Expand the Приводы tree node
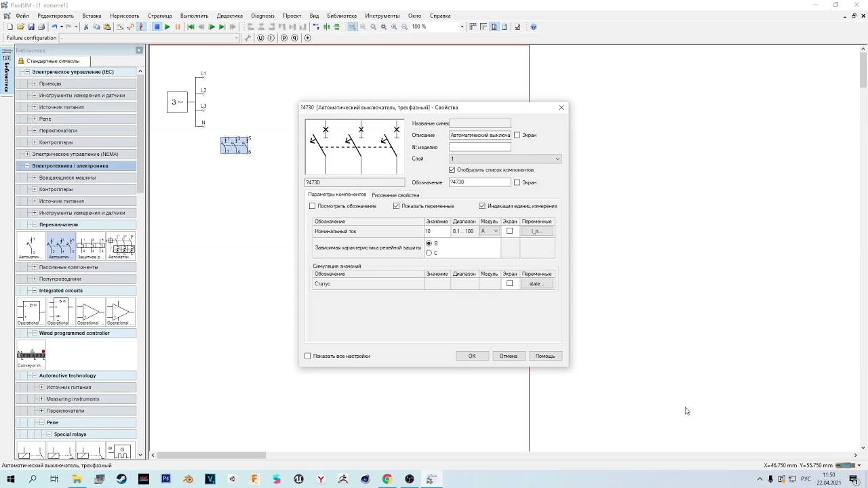The height and width of the screenshot is (488, 868). [x=34, y=83]
